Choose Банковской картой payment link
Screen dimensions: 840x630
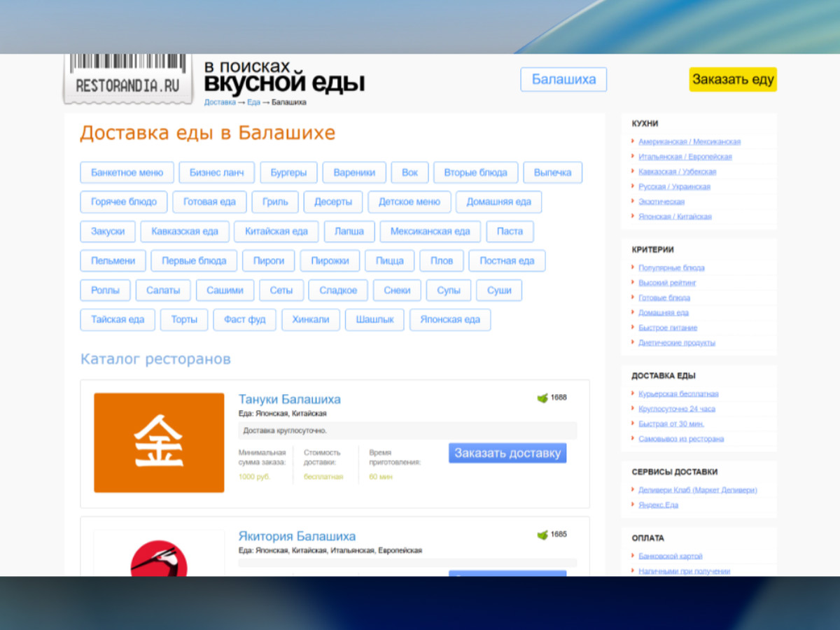(x=671, y=556)
